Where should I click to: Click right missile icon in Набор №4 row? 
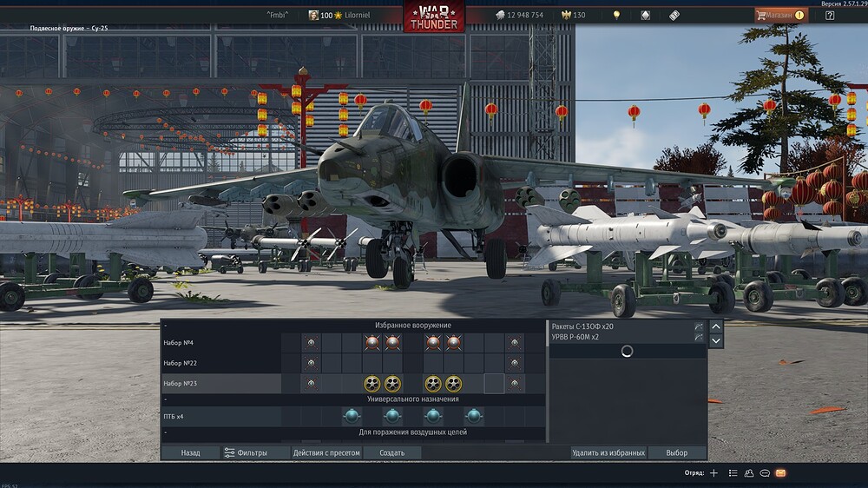click(x=514, y=343)
